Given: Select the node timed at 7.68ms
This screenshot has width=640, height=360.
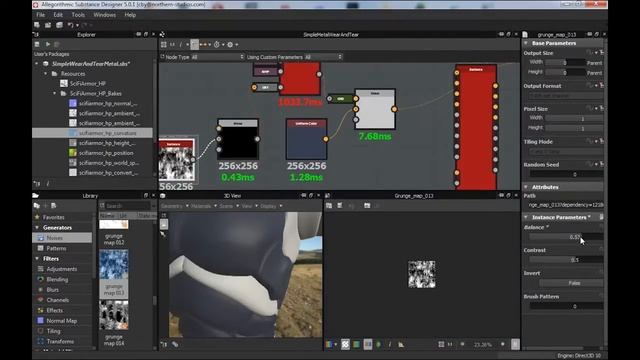Looking at the screenshot, I should click(x=375, y=109).
